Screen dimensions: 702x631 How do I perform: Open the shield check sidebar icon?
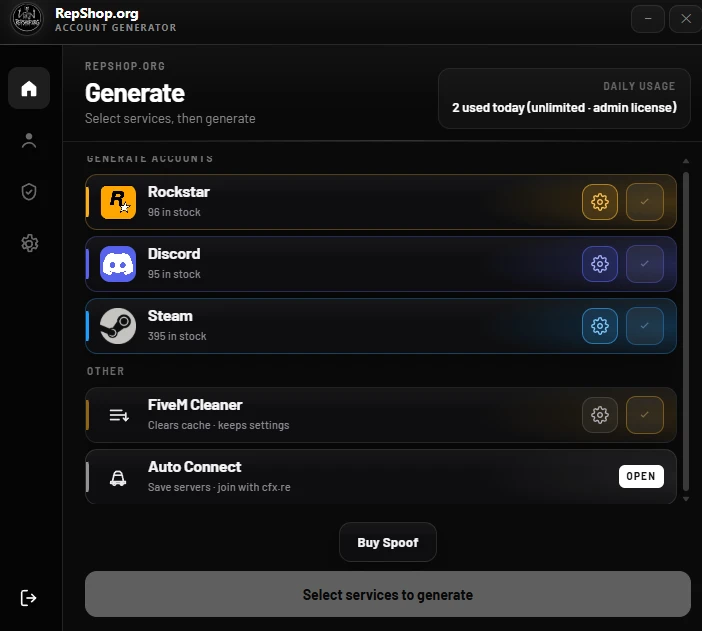29,192
